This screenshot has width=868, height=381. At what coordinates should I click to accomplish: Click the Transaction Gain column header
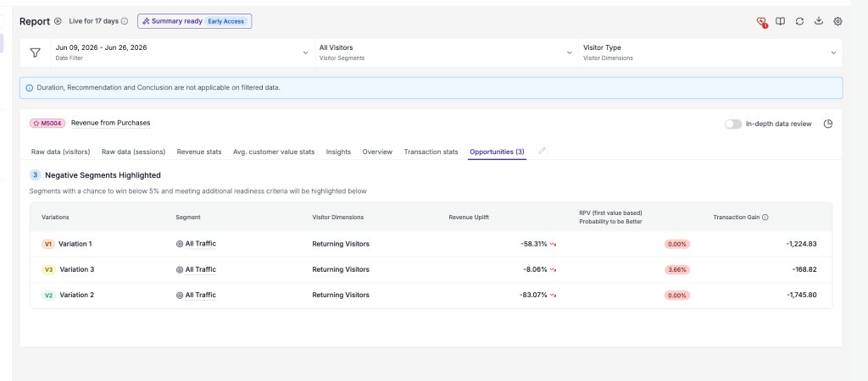(737, 218)
